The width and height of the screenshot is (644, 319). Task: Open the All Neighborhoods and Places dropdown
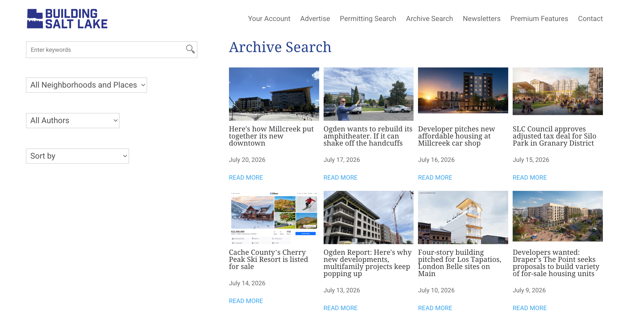[86, 85]
